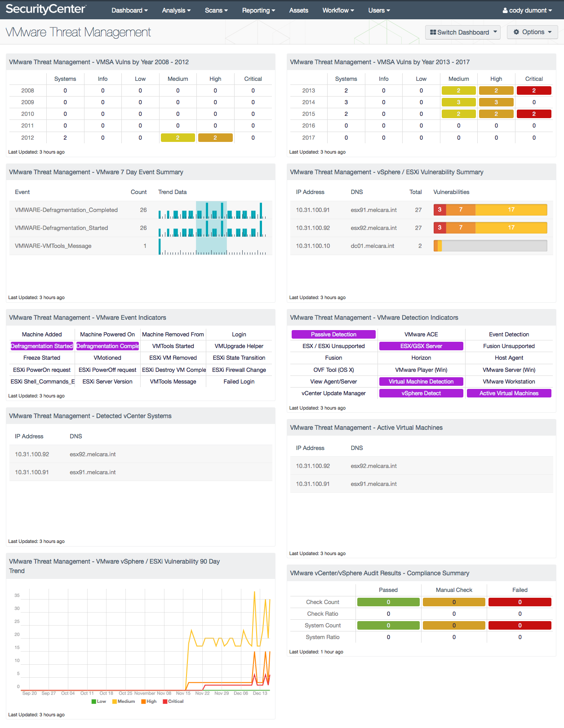564x728 pixels.
Task: Toggle the High series in chart legend
Action: point(149,702)
